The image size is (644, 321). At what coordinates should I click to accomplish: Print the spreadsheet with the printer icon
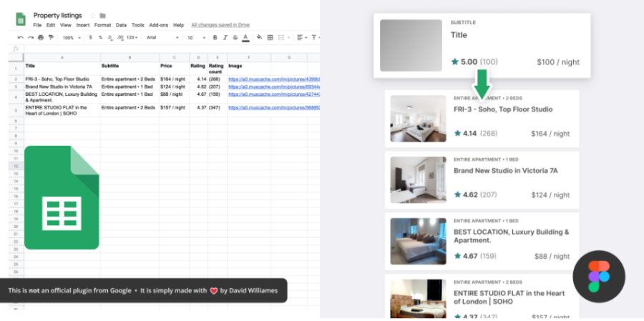41,37
